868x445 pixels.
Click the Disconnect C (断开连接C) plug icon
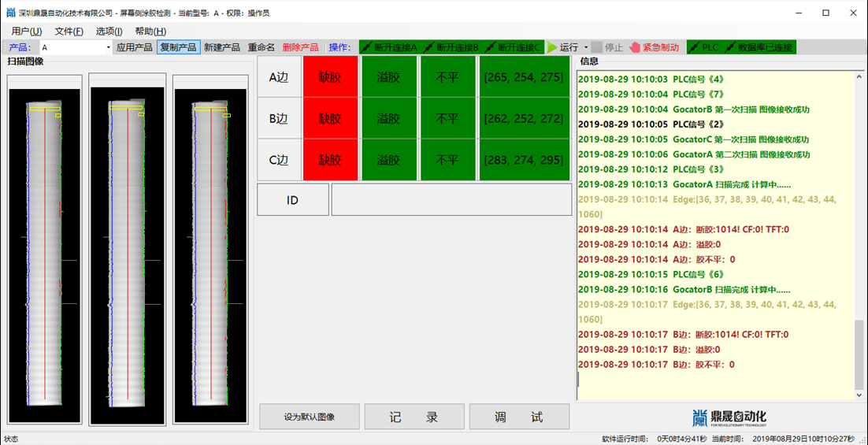(490, 47)
